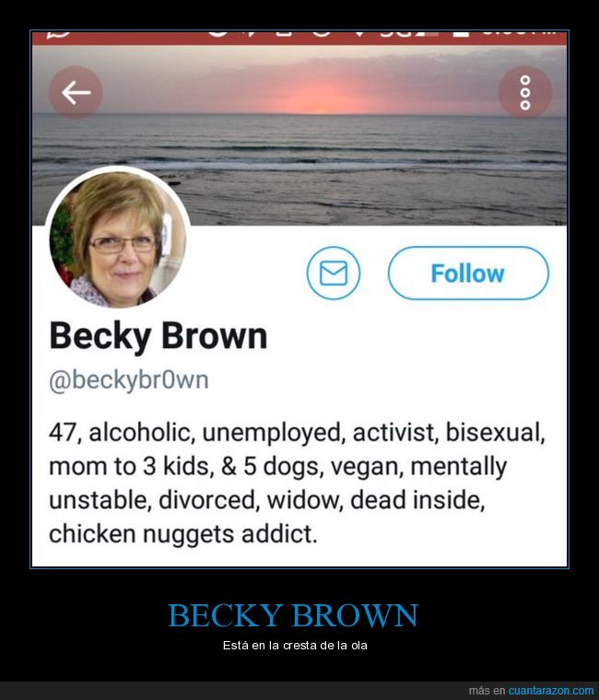
Task: Click the @beckybr0wn handle
Action: pos(129,380)
